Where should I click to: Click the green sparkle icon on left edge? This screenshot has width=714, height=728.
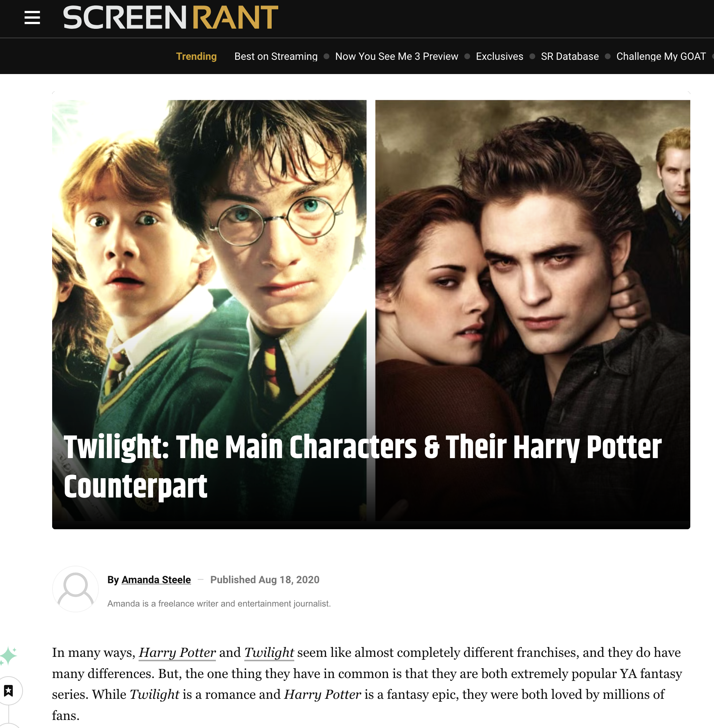tap(8, 656)
